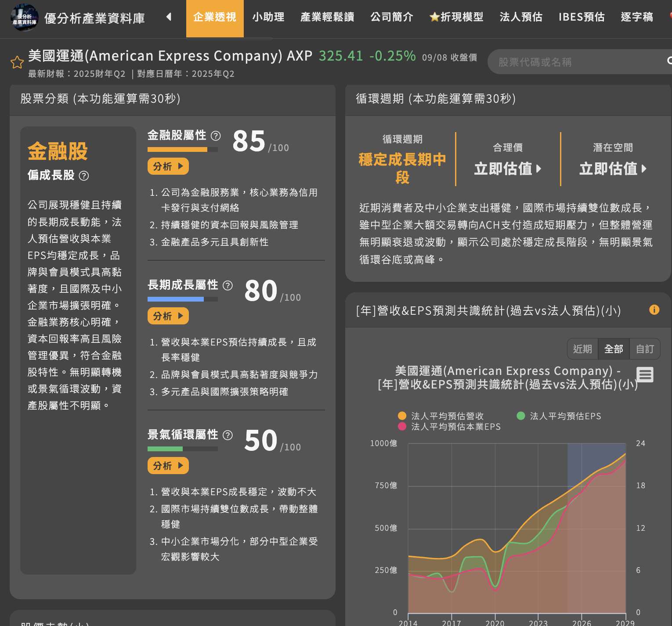Open the 產業輕鬆讀 tab
The width and height of the screenshot is (672, 626).
pyautogui.click(x=327, y=17)
